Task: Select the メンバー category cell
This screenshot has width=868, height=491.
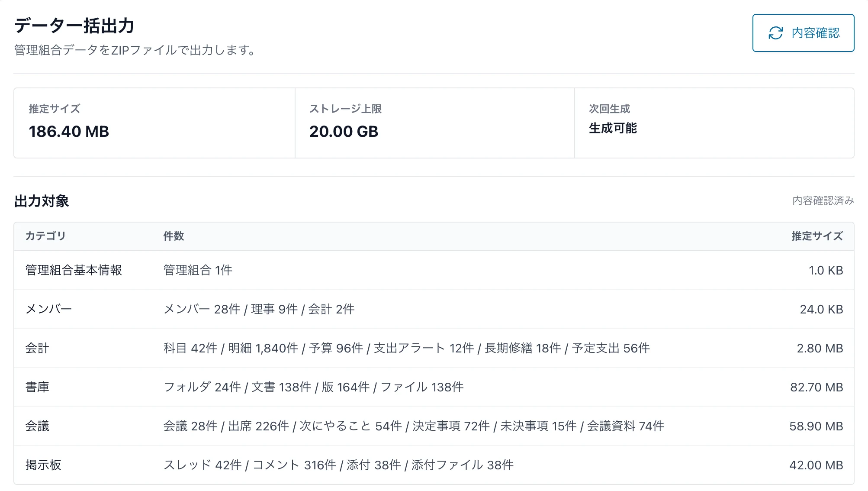Action: click(x=48, y=309)
